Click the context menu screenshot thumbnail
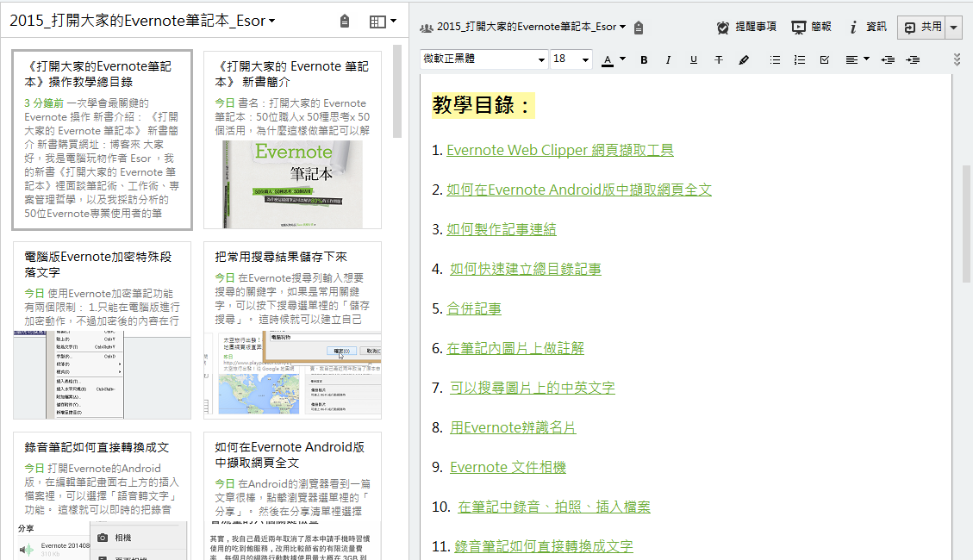 pyautogui.click(x=102, y=375)
